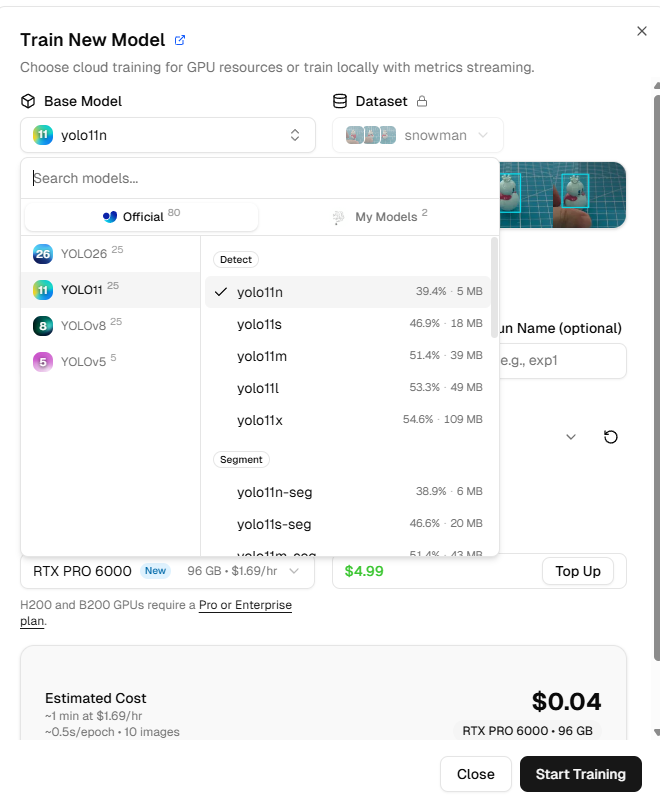
Task: Click the 11 icon in YOLO11 family row
Action: (x=43, y=290)
